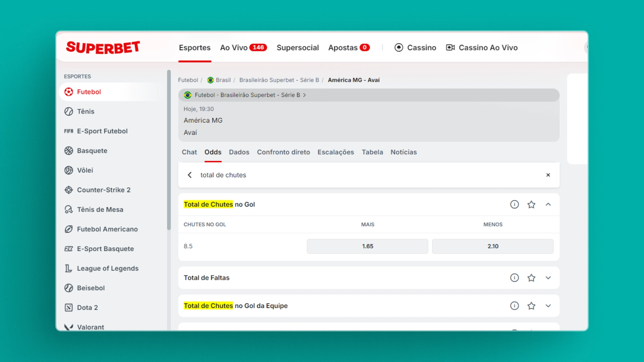Collapse the Total de Chutes no Gol section
Screen dimensions: 644x362
coord(548,204)
